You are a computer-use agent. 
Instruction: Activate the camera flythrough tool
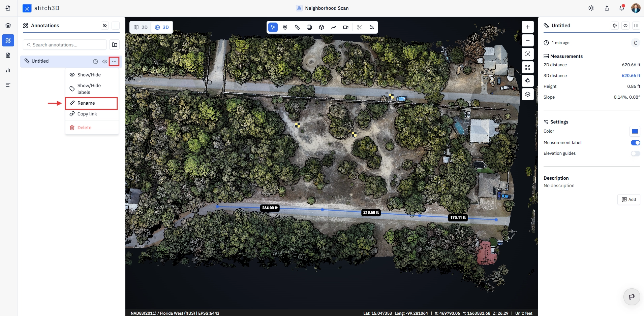(346, 27)
